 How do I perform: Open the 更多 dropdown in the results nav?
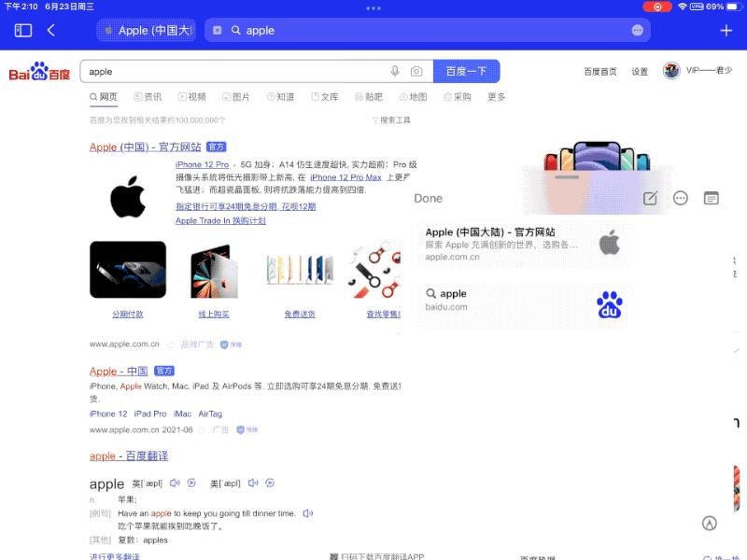[495, 96]
